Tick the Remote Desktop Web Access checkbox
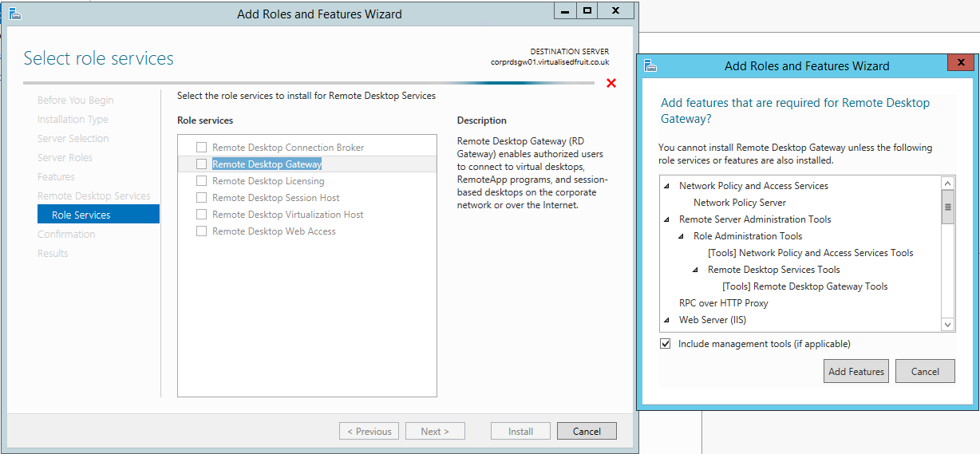The image size is (980, 454). [x=202, y=231]
